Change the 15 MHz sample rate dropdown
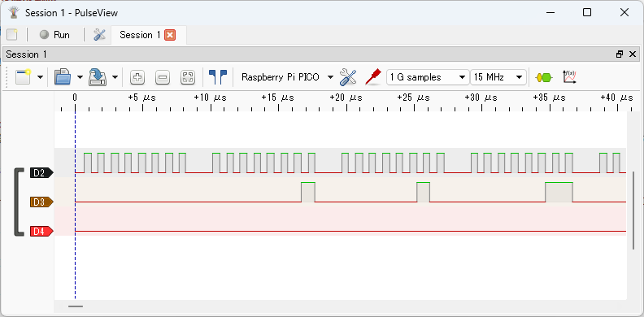644x317 pixels. click(x=498, y=77)
